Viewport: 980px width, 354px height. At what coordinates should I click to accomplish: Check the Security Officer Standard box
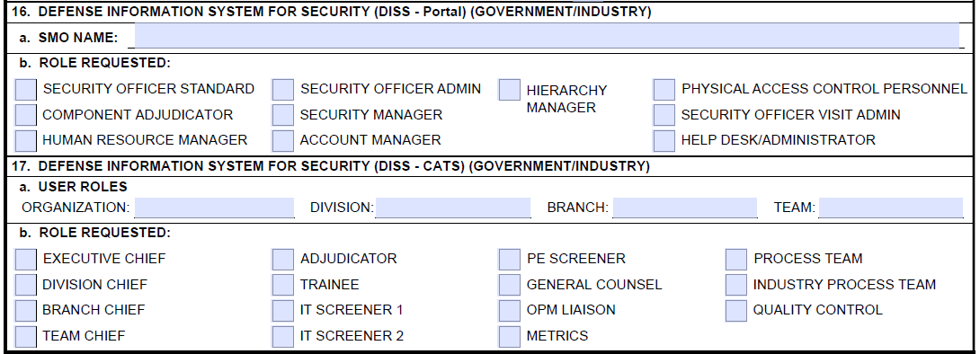[26, 90]
